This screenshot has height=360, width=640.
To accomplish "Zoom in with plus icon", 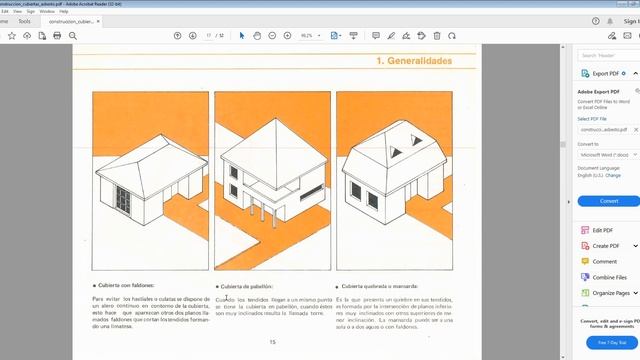I will 287,36.
